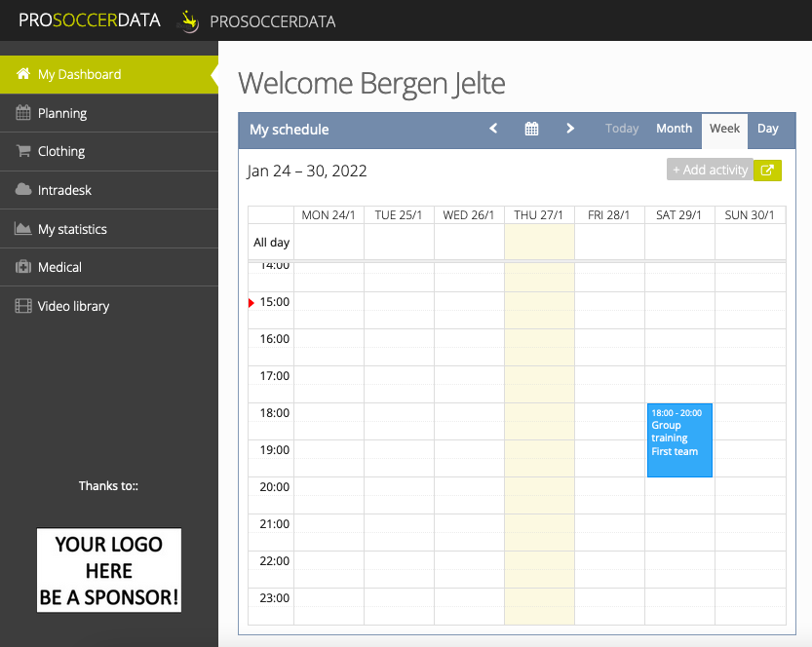Jump to Today in the schedule
The height and width of the screenshot is (647, 812).
point(622,129)
